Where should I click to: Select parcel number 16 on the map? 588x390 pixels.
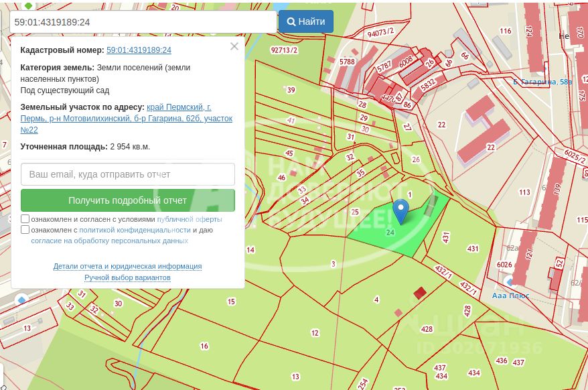[x=204, y=346]
